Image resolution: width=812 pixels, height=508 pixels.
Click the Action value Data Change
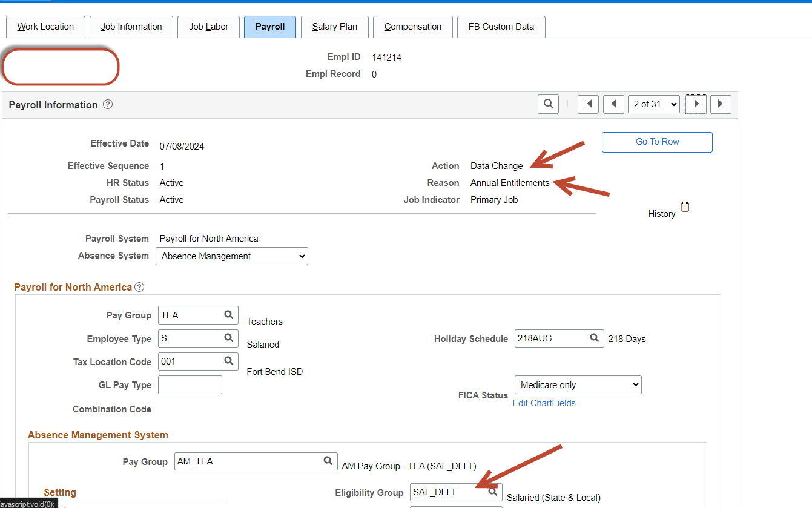(497, 166)
